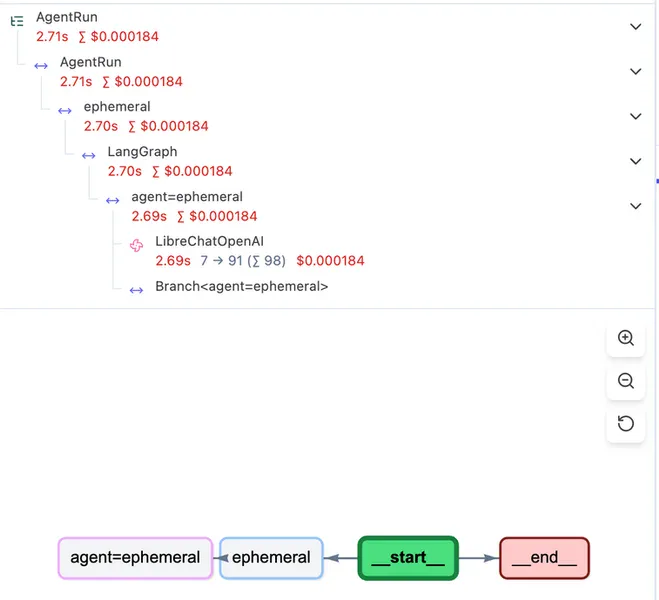Zoom in on the graph view
659x600 pixels.
click(x=626, y=339)
